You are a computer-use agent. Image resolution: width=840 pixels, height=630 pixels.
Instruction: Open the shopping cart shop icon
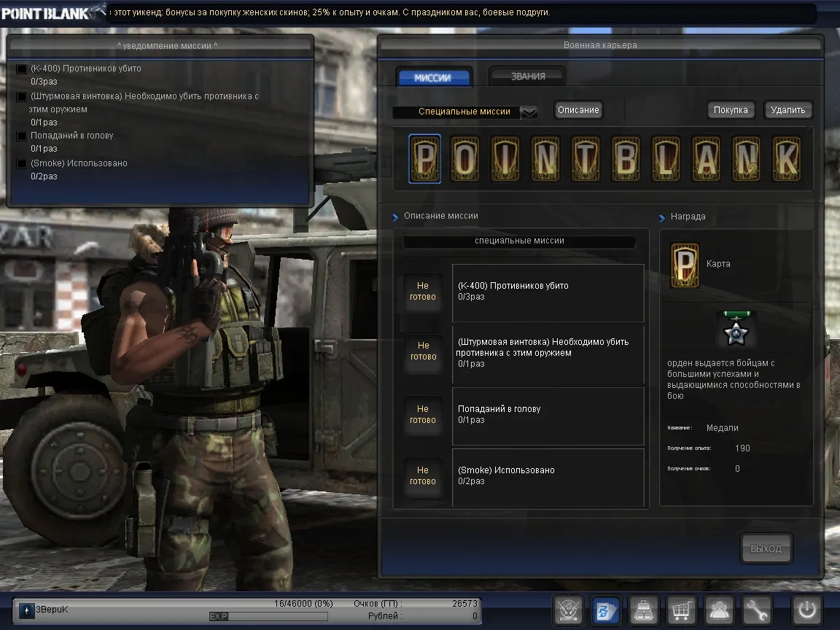click(x=681, y=610)
